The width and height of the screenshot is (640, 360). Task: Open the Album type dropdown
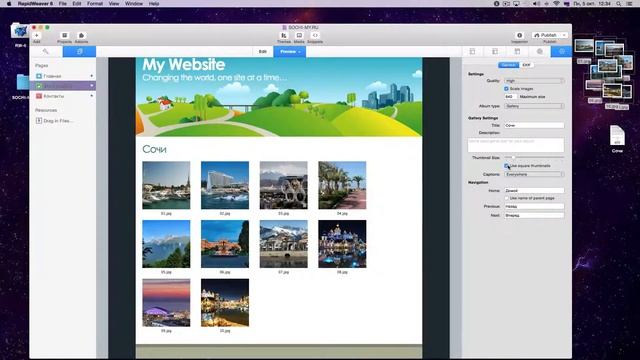tap(534, 106)
